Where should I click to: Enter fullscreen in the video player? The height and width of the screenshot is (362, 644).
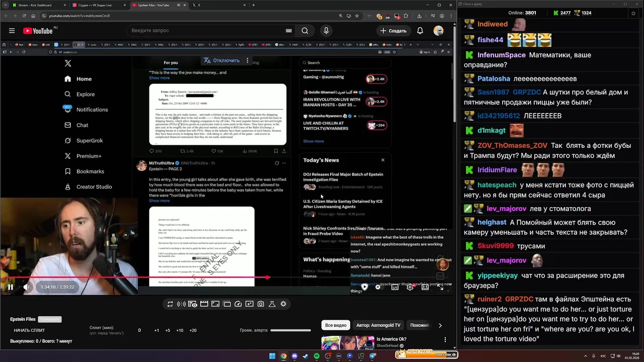pos(441,287)
